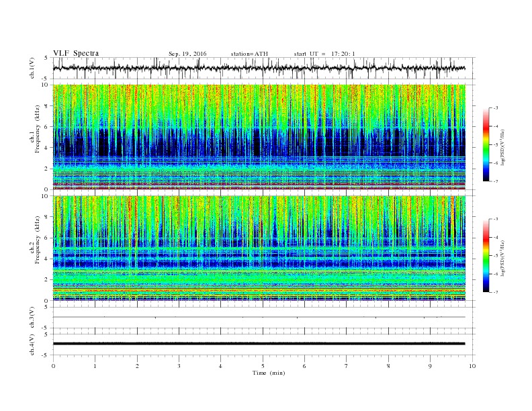The width and height of the screenshot is (532, 411).
Task: Click the "station=ATH" header label
Action: pos(249,54)
